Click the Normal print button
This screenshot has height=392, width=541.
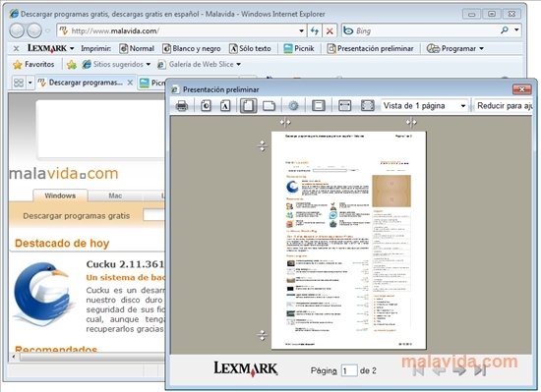point(137,48)
